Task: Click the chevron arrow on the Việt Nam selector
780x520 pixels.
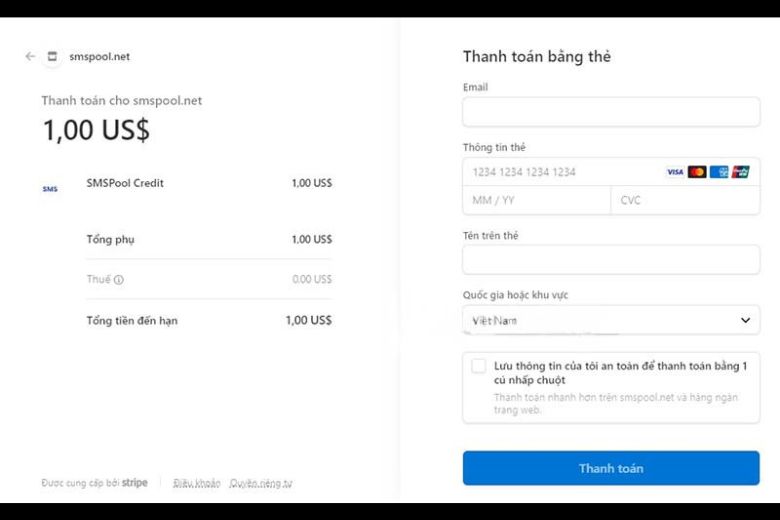Action: 745,320
